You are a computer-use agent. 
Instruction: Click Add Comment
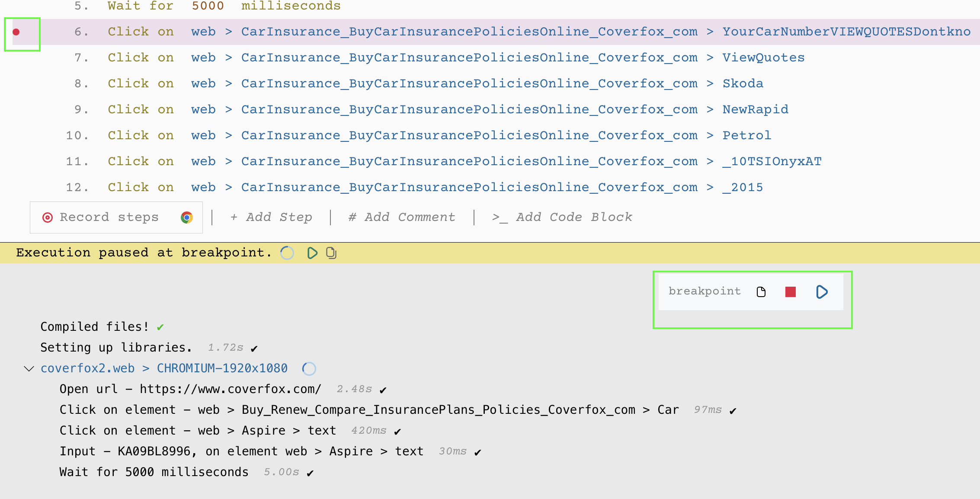[401, 217]
